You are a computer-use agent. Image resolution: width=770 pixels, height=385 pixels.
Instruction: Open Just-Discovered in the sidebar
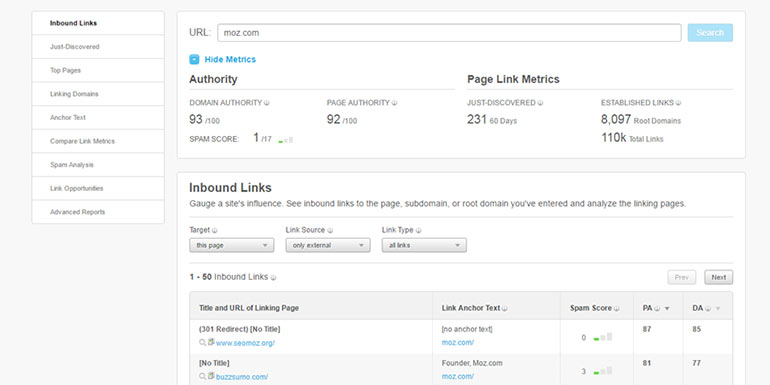(98, 47)
